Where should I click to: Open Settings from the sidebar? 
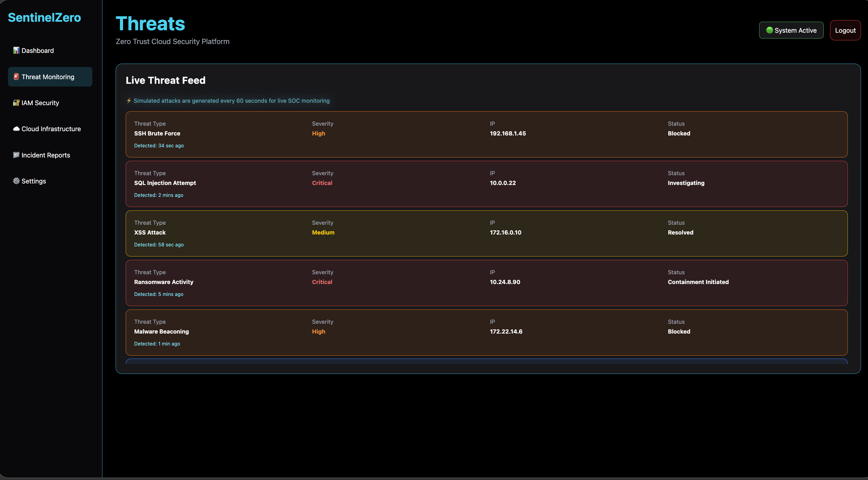tap(50, 181)
